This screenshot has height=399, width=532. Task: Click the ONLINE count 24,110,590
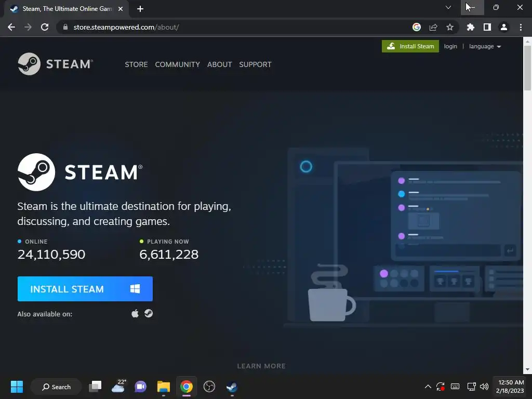pyautogui.click(x=51, y=255)
